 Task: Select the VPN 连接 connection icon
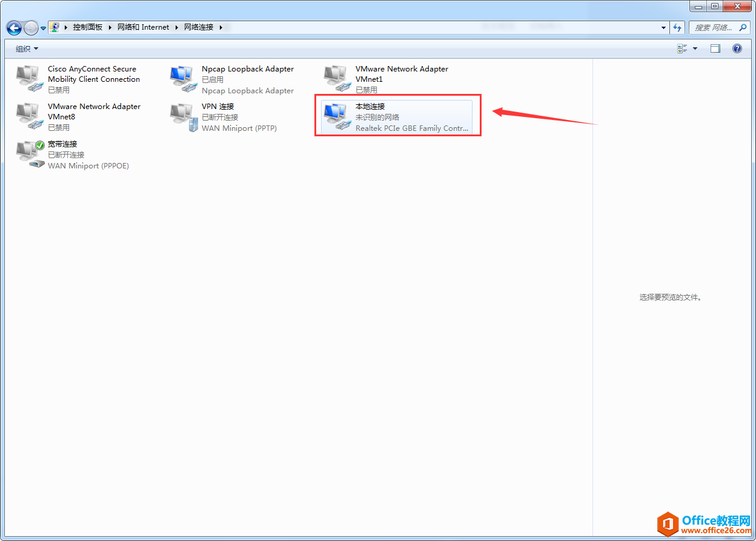[x=183, y=116]
